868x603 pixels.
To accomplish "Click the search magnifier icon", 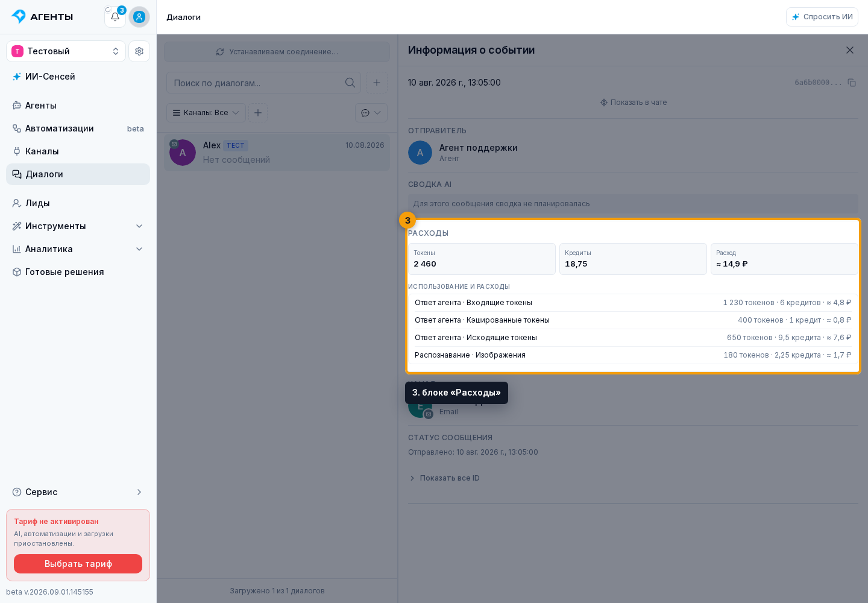I will (350, 83).
